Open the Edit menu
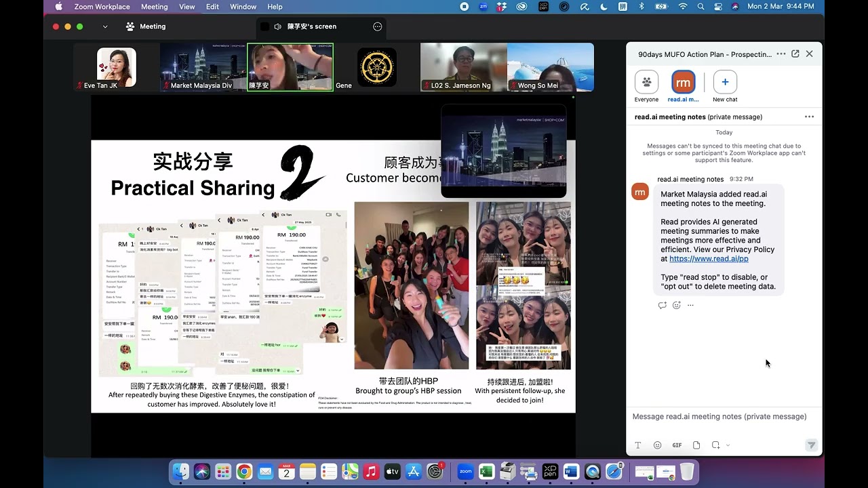Image resolution: width=868 pixels, height=488 pixels. pyautogui.click(x=212, y=7)
